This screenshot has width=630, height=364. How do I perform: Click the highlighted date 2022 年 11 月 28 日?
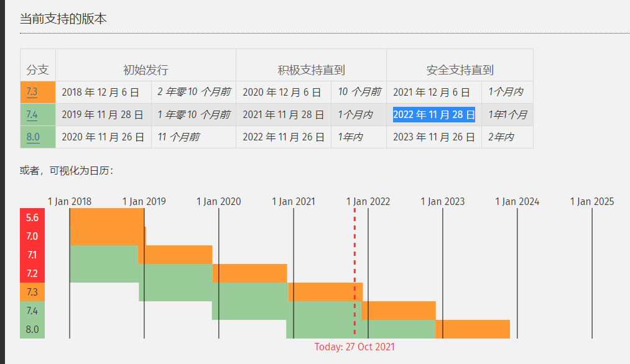tap(434, 114)
